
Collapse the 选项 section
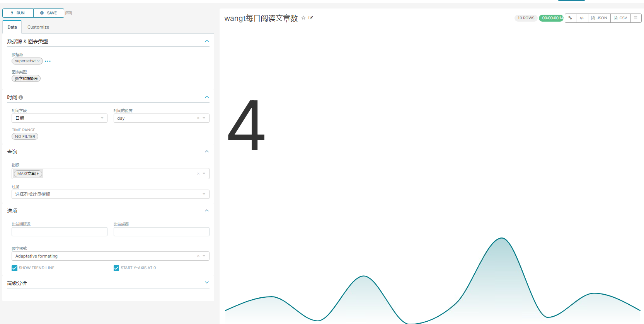pyautogui.click(x=207, y=210)
